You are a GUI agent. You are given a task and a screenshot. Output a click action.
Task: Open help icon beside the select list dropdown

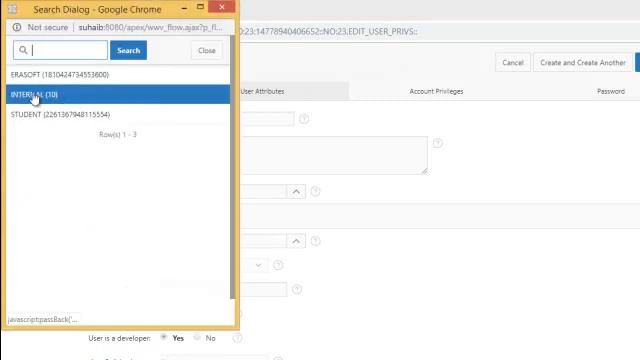click(278, 265)
